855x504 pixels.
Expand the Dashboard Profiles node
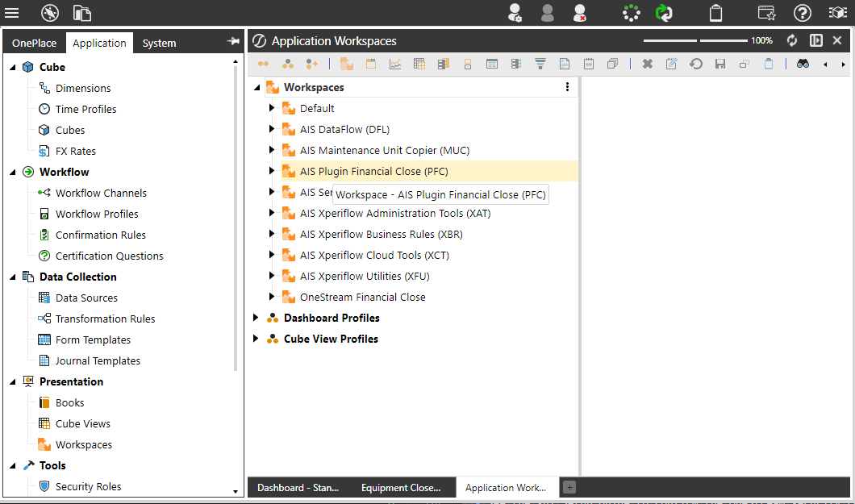click(255, 318)
